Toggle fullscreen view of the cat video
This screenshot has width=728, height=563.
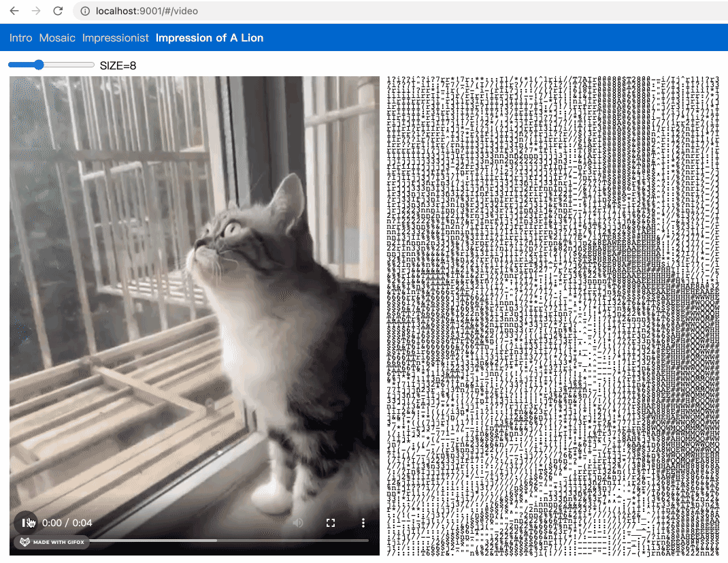(x=331, y=523)
